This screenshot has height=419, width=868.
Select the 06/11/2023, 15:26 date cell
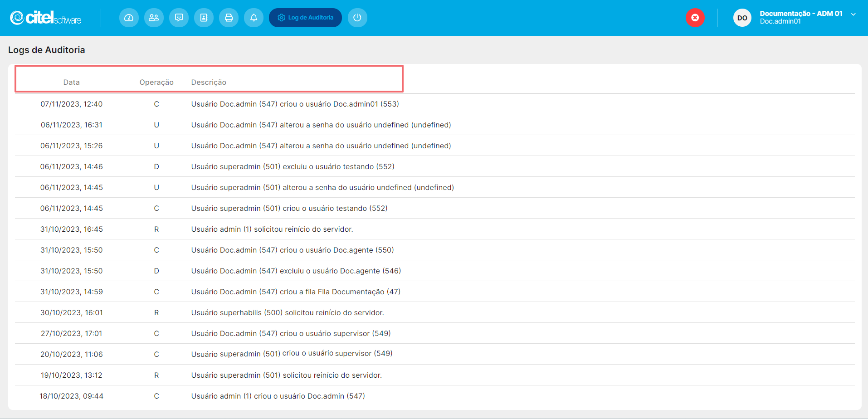click(x=72, y=146)
